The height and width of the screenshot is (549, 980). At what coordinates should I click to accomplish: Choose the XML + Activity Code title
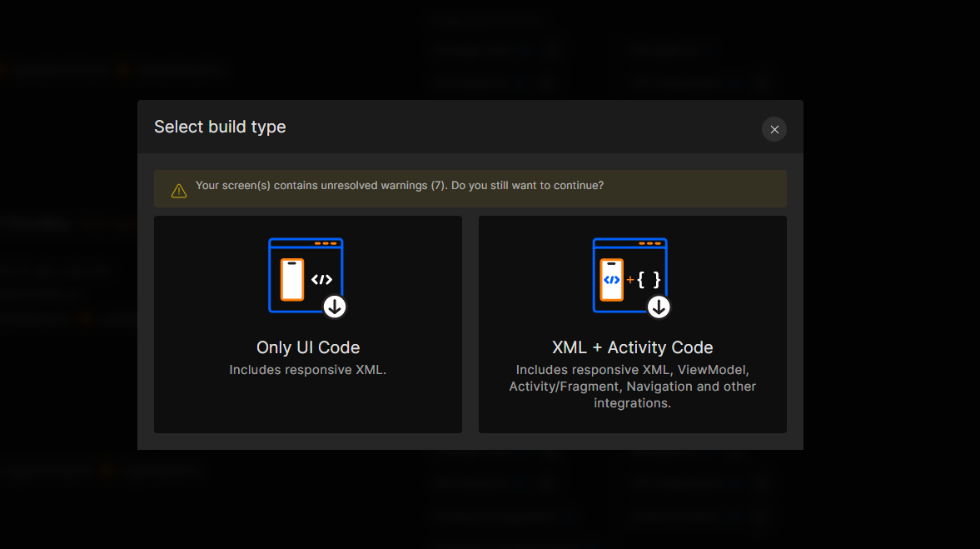point(632,347)
